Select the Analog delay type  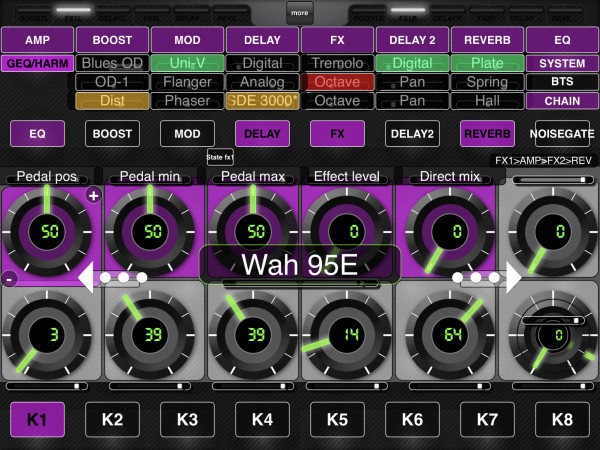(x=262, y=82)
